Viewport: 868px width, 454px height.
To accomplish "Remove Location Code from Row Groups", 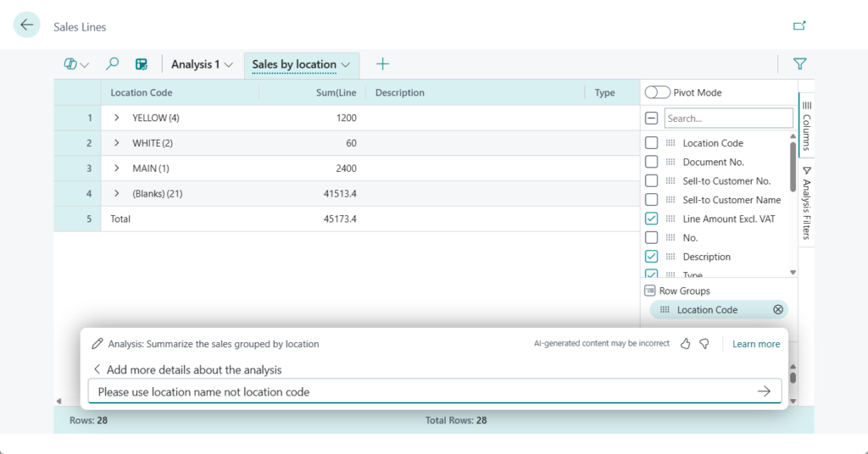I will (778, 310).
